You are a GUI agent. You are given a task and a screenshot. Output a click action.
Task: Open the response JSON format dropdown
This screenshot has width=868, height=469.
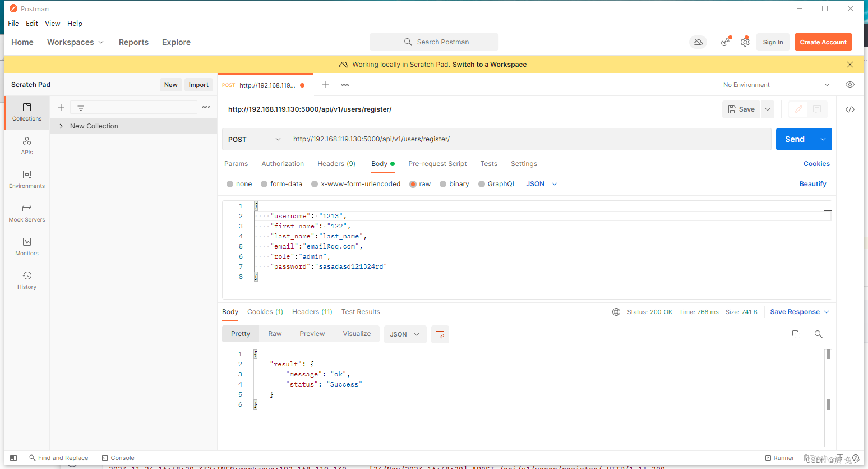pos(405,334)
